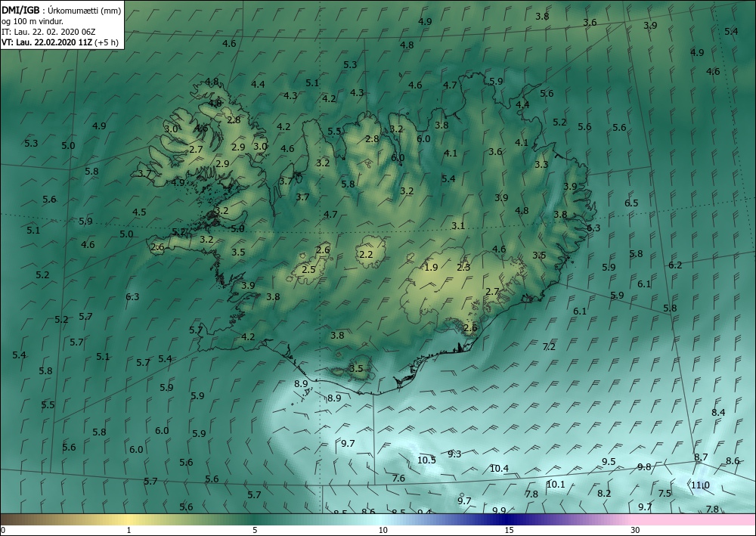The width and height of the screenshot is (756, 536).
Task: Click the 11.0 value on the map
Action: pos(700,485)
